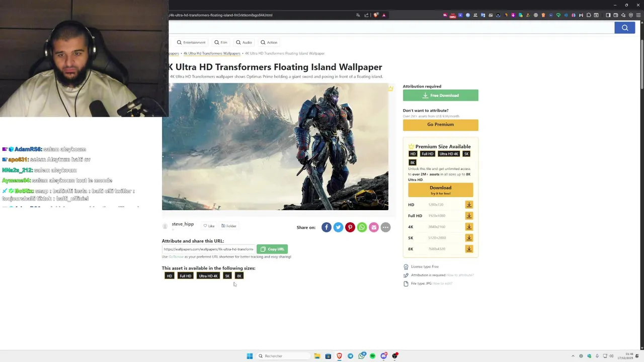The image size is (644, 362).
Task: Toggle the browser sidebar panel icon
Action: [x=608, y=15]
